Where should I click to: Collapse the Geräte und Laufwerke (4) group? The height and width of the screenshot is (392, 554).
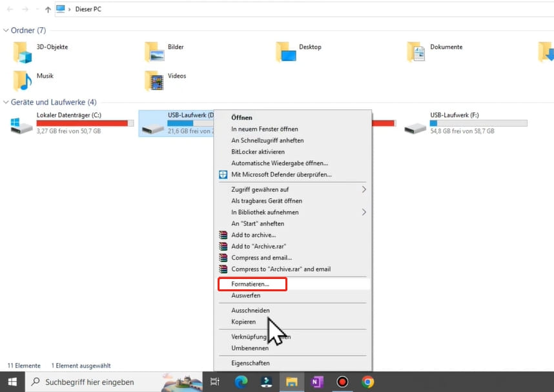(x=6, y=102)
